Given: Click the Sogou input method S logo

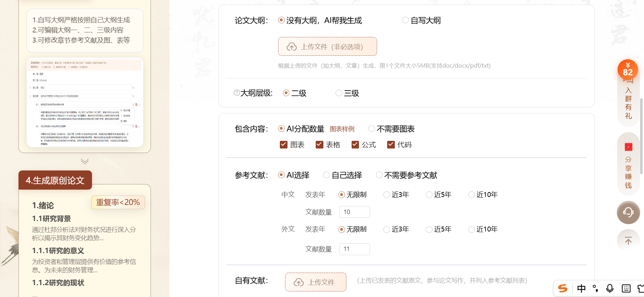Looking at the screenshot, I should point(563,288).
